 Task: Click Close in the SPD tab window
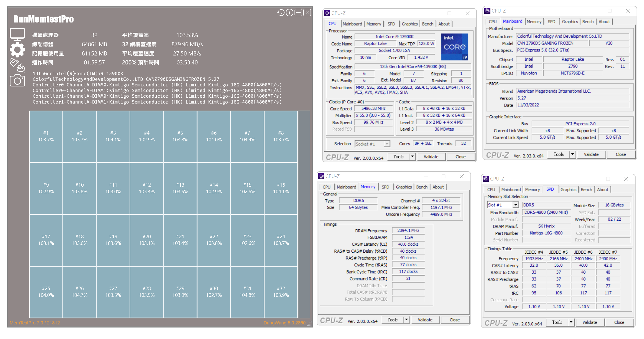tap(619, 322)
